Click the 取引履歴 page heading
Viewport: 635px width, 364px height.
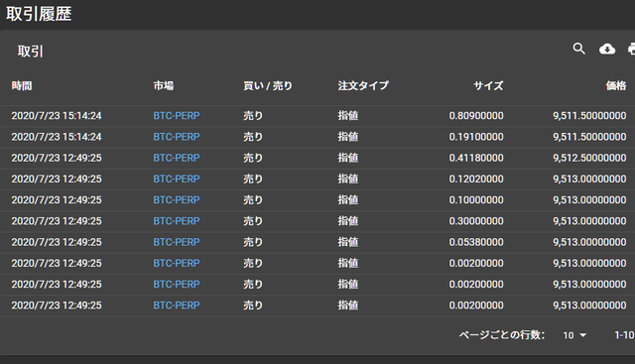pyautogui.click(x=39, y=14)
